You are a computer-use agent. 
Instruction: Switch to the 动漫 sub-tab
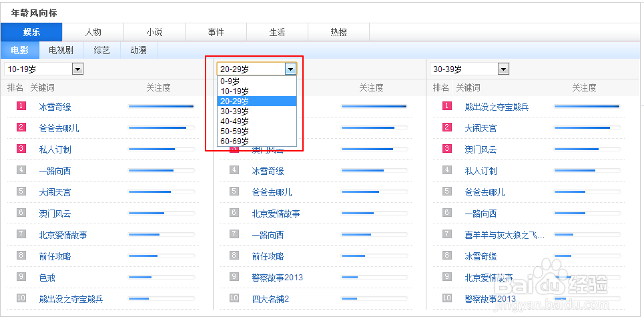tap(139, 50)
